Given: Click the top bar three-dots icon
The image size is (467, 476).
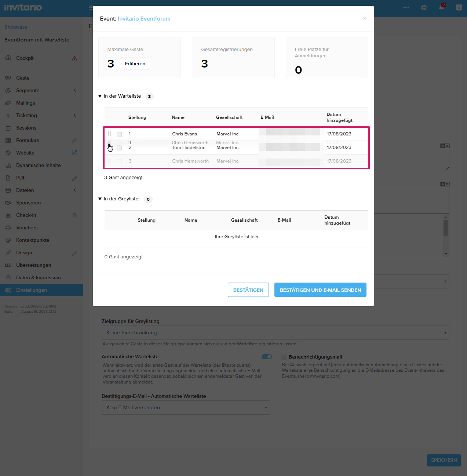Looking at the screenshot, I should 406,8.
